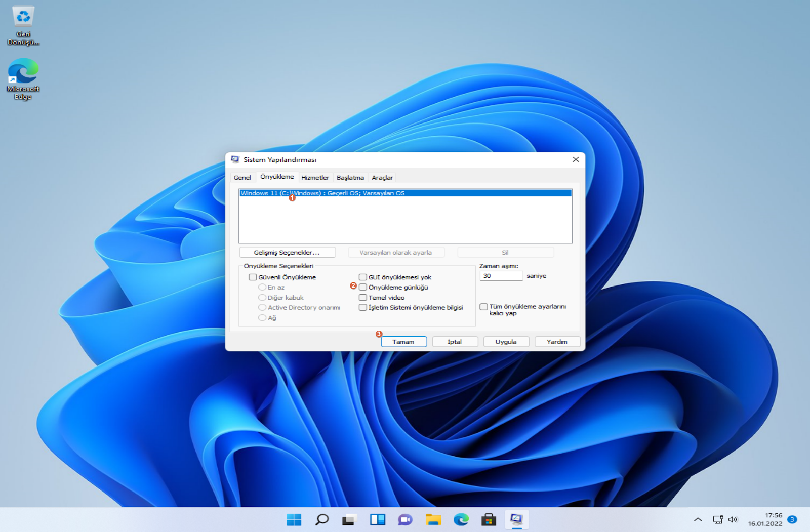Screen dimensions: 810x532
Task: Switch to the Hizmetler tab
Action: (315, 178)
